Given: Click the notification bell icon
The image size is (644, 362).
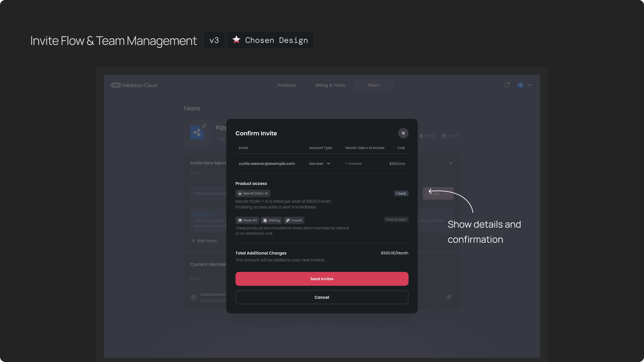Looking at the screenshot, I should [506, 85].
